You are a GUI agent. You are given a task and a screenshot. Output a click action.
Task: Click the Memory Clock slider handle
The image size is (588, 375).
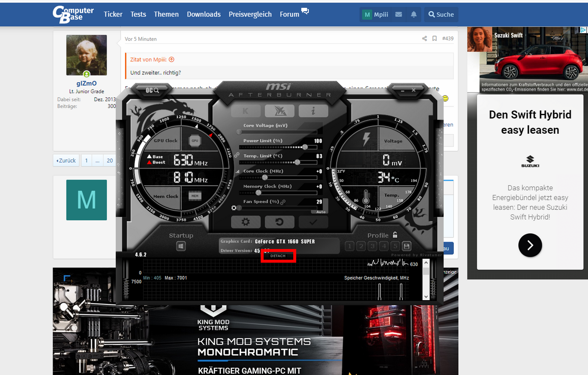coord(258,193)
